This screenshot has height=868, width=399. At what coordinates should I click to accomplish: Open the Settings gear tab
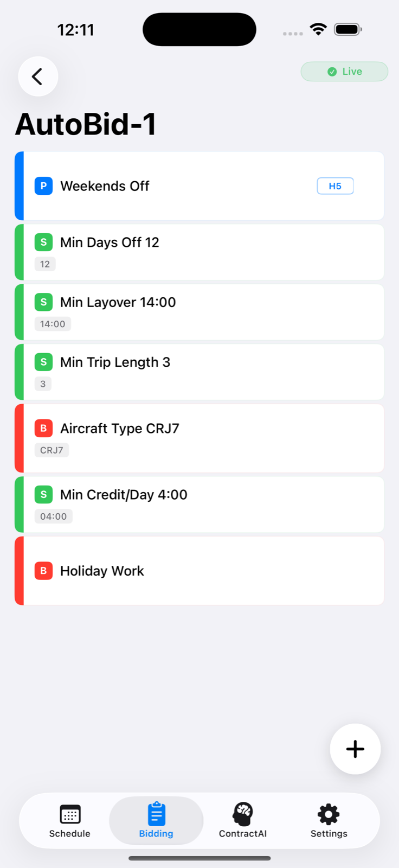(329, 821)
